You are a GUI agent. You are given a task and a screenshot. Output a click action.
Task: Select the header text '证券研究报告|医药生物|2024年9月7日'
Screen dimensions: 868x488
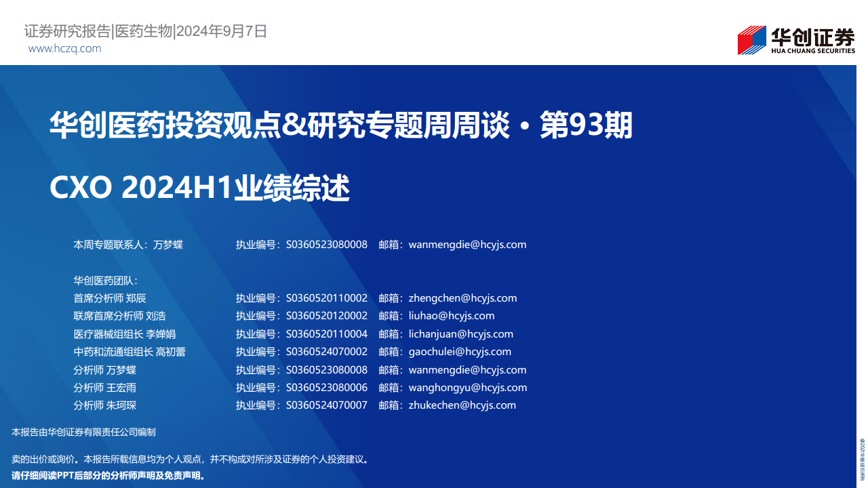[x=146, y=30]
